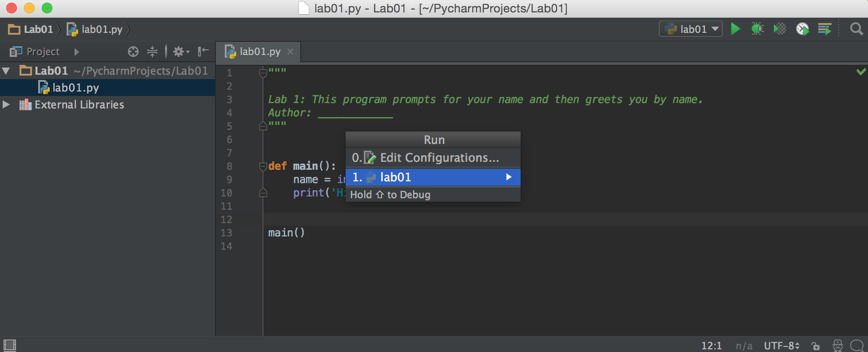Toggle the read-only lock icon
868x352 pixels.
pyautogui.click(x=816, y=346)
